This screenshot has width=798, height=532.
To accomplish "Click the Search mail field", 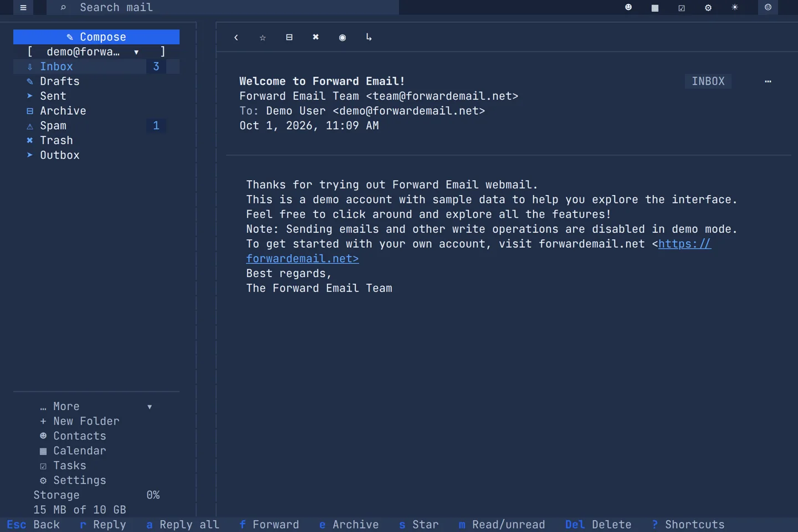I will point(223,7).
